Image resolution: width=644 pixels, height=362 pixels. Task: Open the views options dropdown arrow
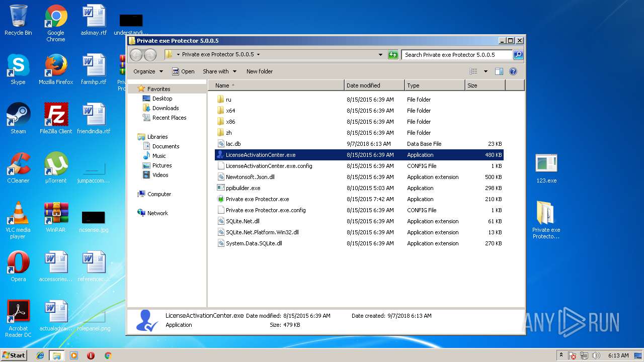[486, 71]
